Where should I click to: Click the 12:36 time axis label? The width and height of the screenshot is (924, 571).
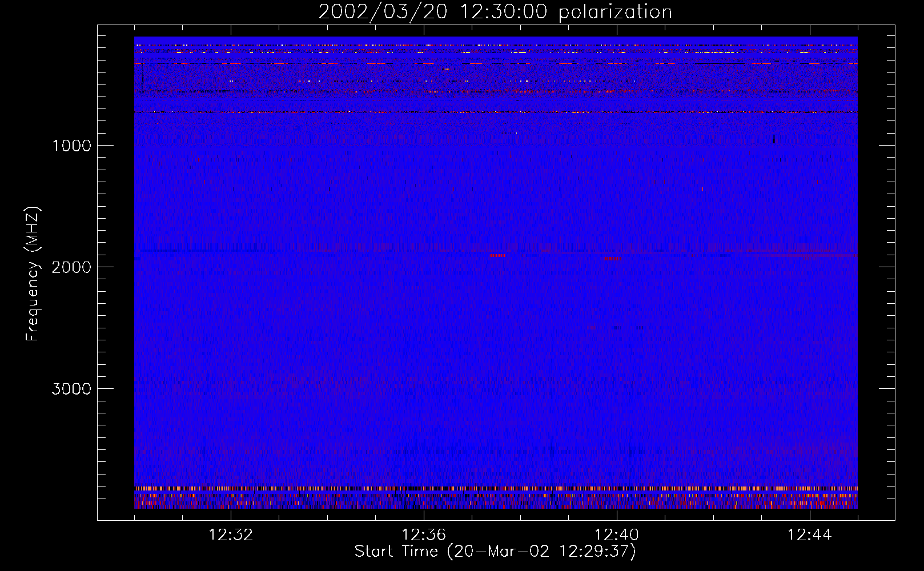pyautogui.click(x=424, y=535)
